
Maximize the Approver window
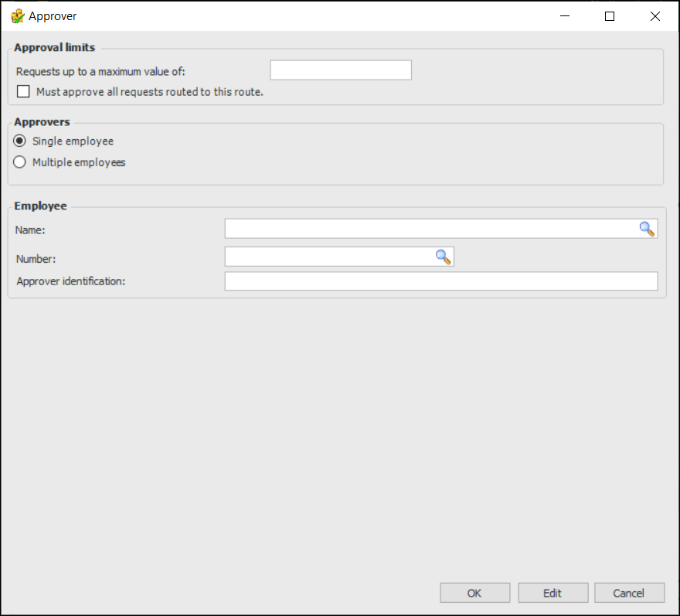610,16
